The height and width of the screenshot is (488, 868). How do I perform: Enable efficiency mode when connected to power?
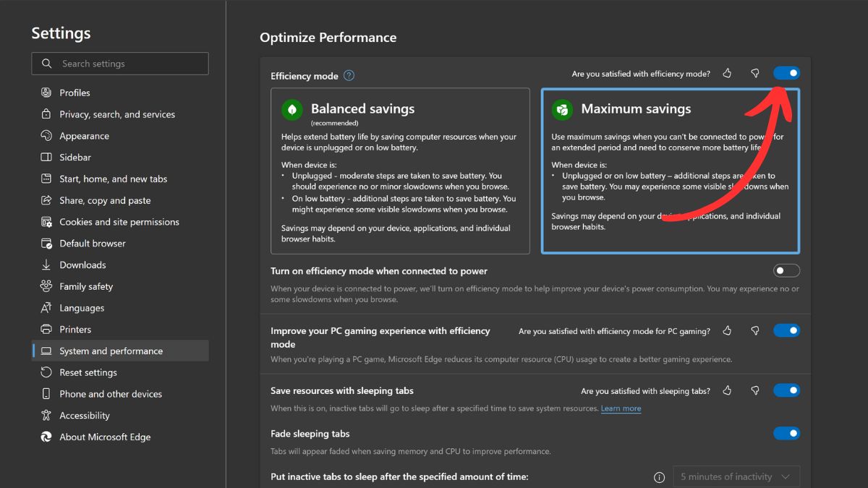click(786, 270)
